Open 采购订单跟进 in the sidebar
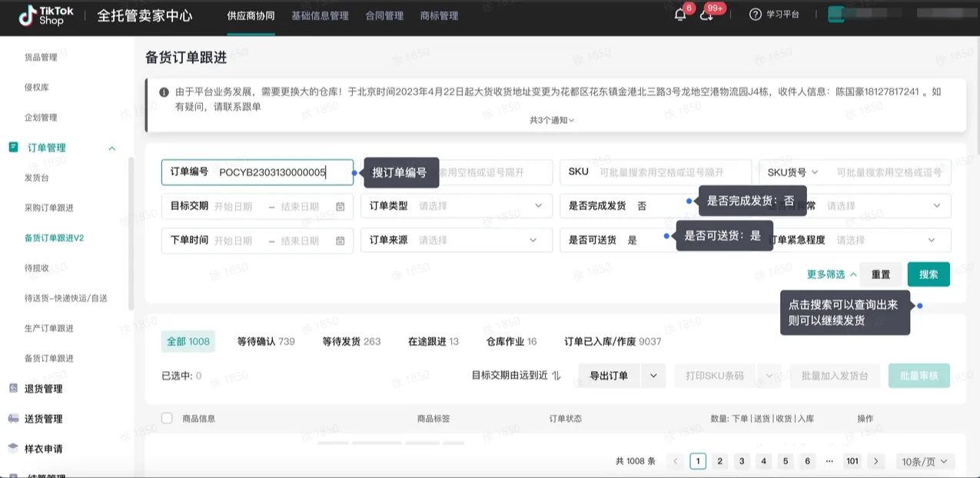 pyautogui.click(x=49, y=207)
